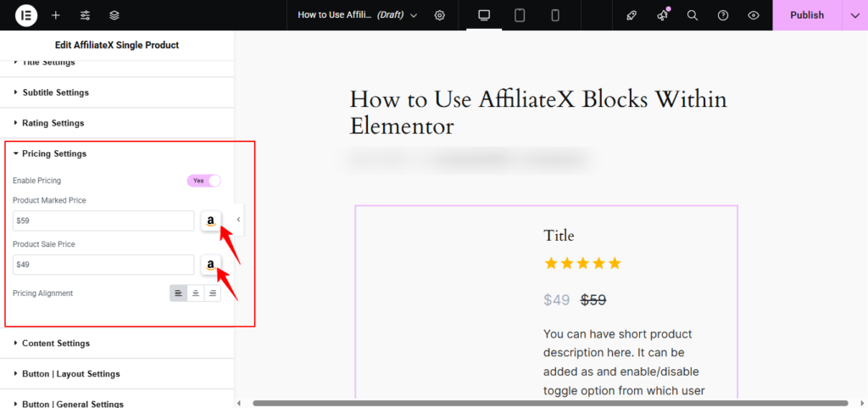Open page settings gear icon
This screenshot has width=868, height=408.
[x=439, y=15]
